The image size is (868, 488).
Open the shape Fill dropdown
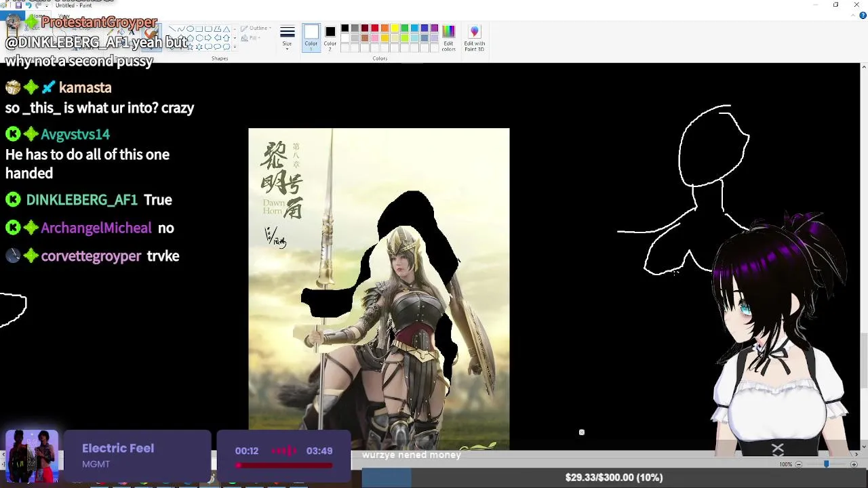point(251,38)
